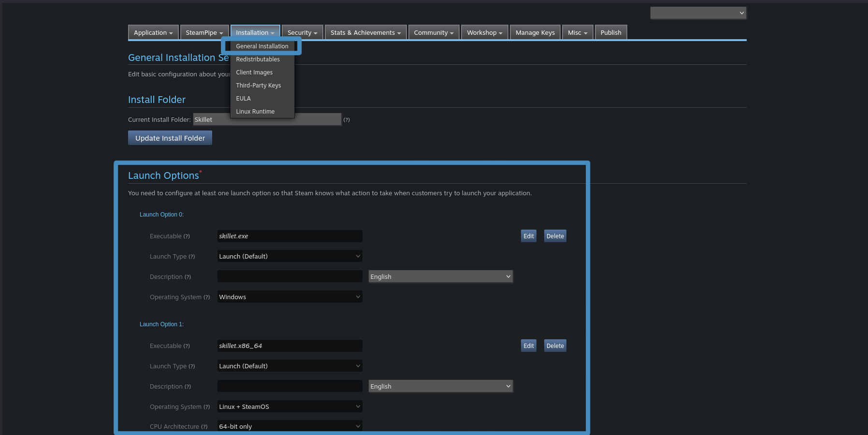Go to the Publish tab
The image size is (868, 435).
[x=610, y=33]
